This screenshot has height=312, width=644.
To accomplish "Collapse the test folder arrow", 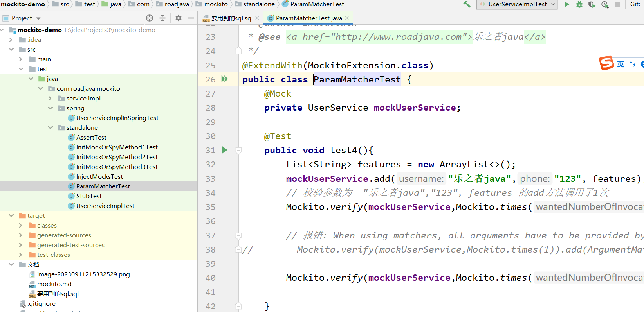I will coord(21,69).
